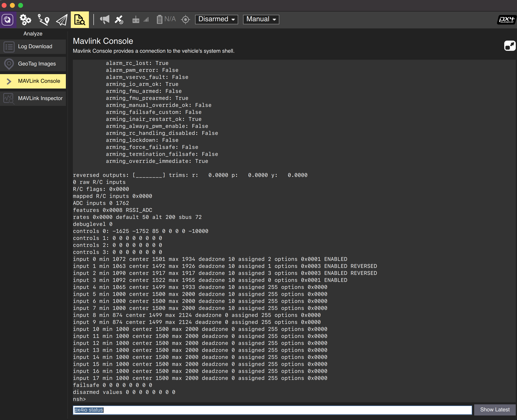Select the Analyze view toolbar icon
The height and width of the screenshot is (420, 517).
[80, 20]
